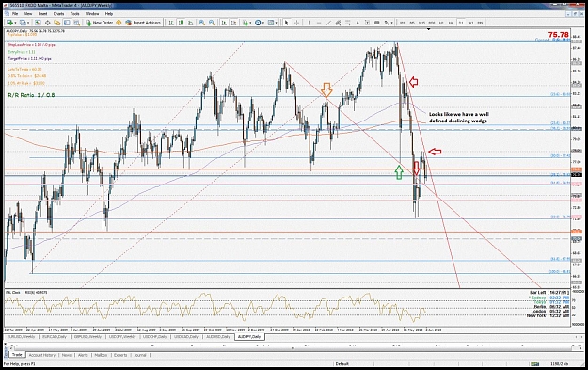
Task: Open the Templates icon
Action: tap(271, 23)
